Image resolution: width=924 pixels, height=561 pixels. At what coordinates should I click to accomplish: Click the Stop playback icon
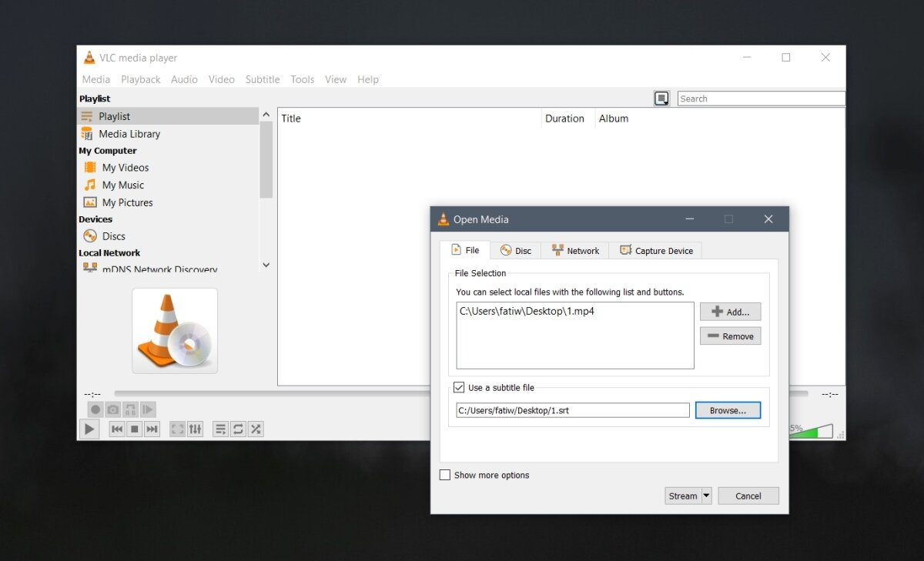click(x=134, y=429)
